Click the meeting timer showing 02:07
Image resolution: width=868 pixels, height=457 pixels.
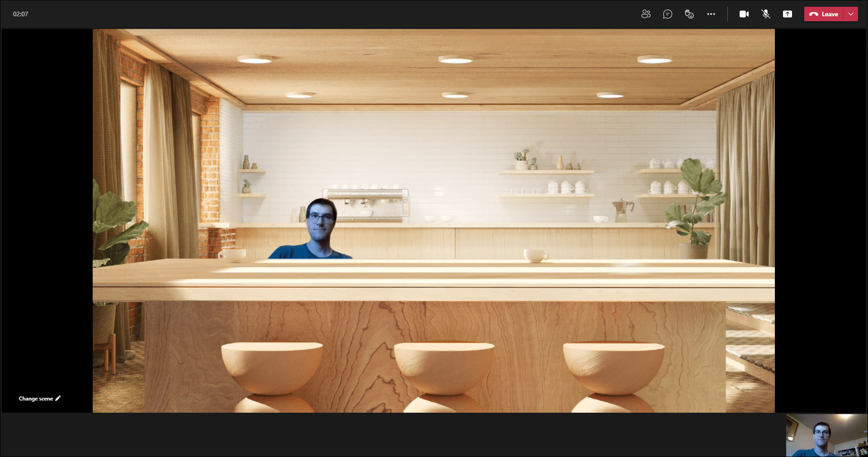[20, 14]
